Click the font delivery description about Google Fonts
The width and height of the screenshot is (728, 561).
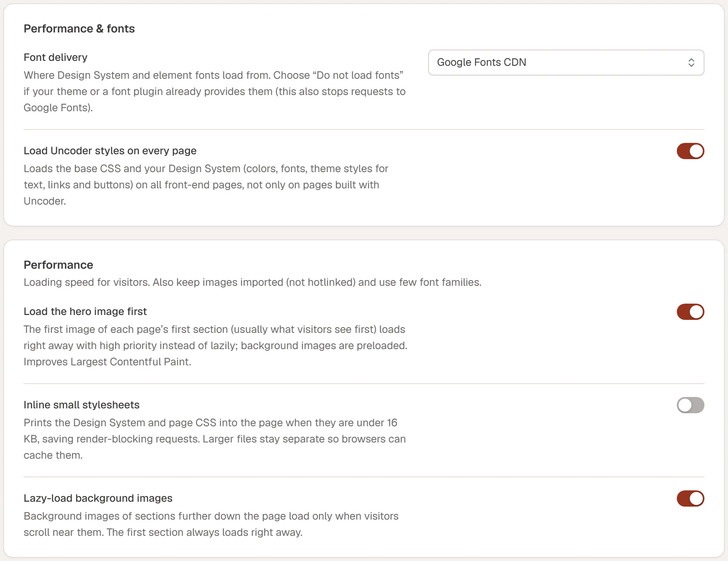pyautogui.click(x=214, y=91)
